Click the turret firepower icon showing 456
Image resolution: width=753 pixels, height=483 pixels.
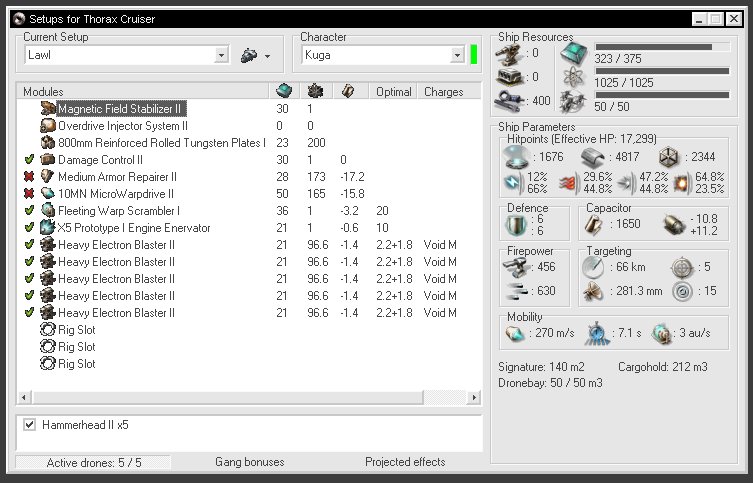click(515, 267)
